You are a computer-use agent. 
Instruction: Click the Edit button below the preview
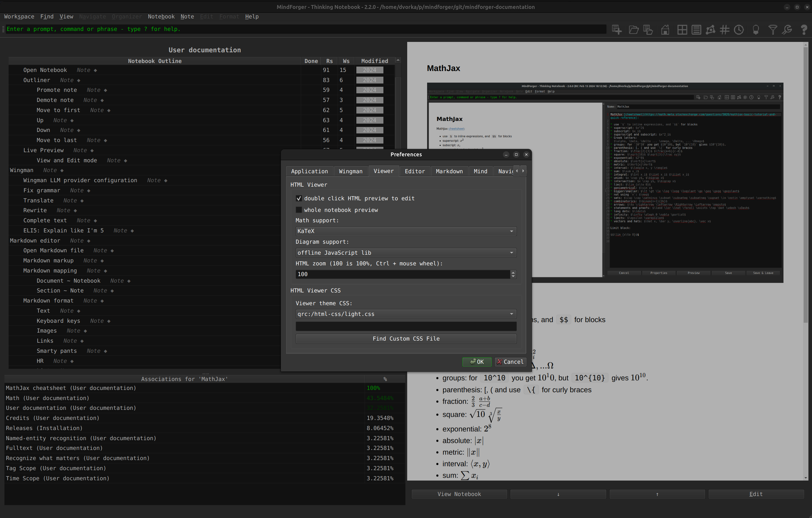[756, 494]
